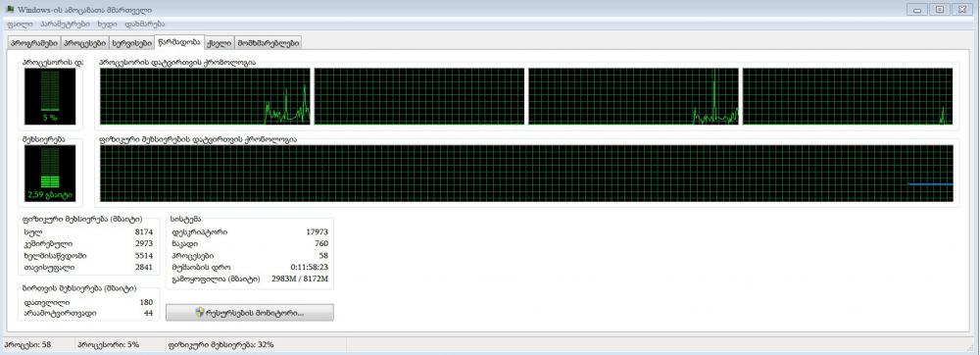Image resolution: width=980 pixels, height=355 pixels.
Task: Open the ხედი menu
Action: pyautogui.click(x=106, y=25)
